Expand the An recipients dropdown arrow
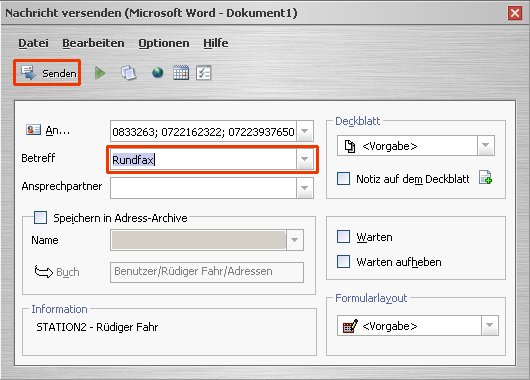Viewport: 530px width, 380px height. pos(305,131)
